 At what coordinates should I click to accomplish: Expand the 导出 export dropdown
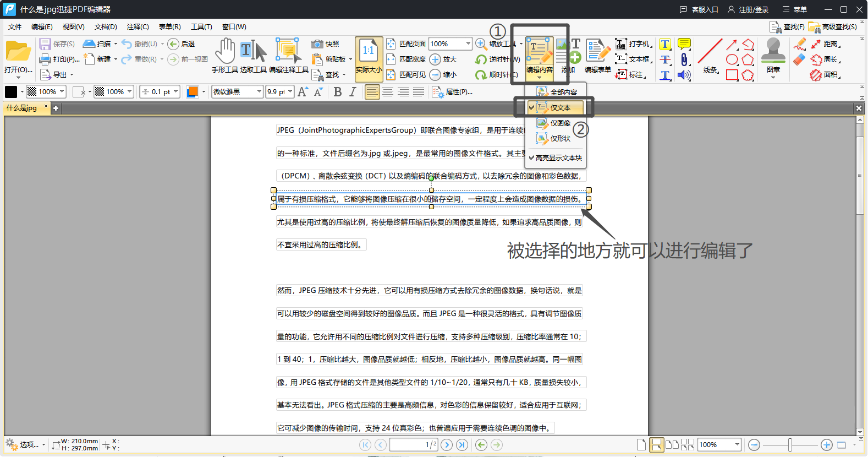(x=72, y=74)
